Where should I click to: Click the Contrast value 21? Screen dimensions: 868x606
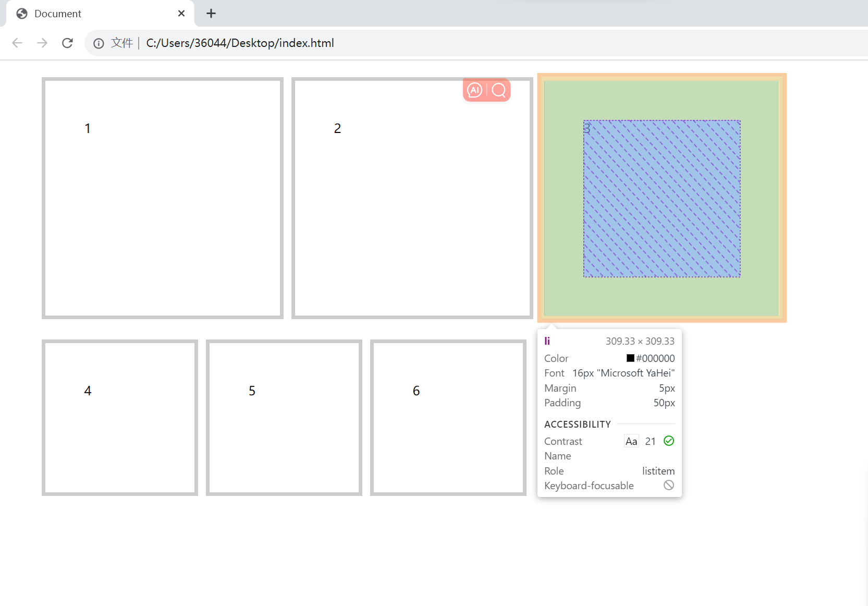point(650,441)
